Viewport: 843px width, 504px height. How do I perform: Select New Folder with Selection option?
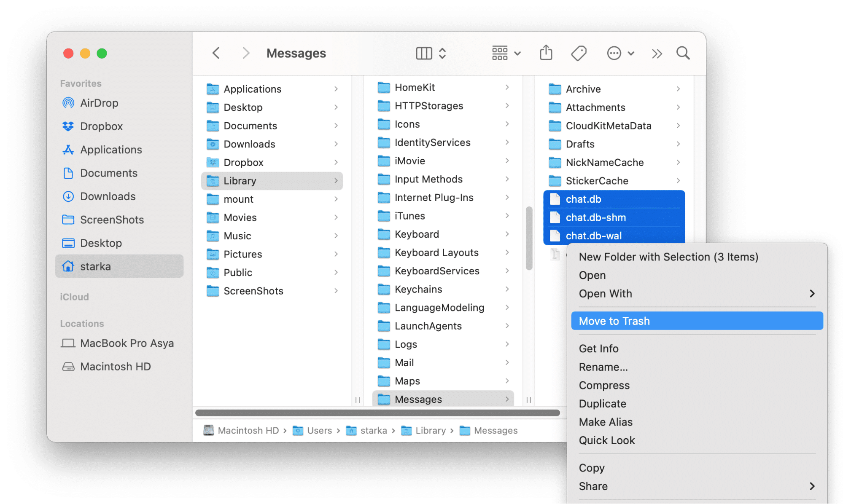point(668,257)
